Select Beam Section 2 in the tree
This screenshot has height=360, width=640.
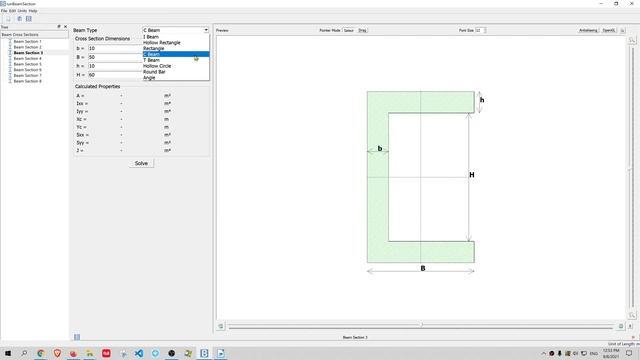tap(27, 47)
